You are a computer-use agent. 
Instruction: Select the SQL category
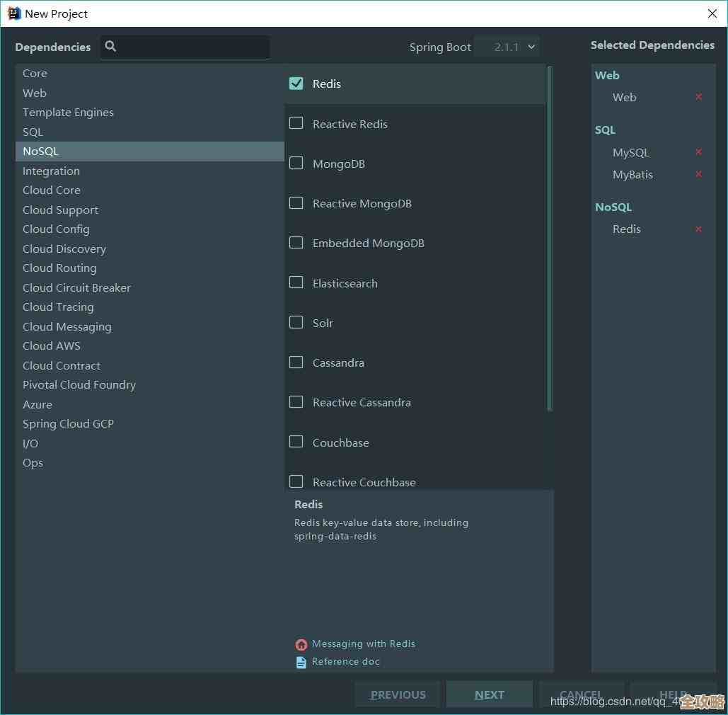[33, 132]
